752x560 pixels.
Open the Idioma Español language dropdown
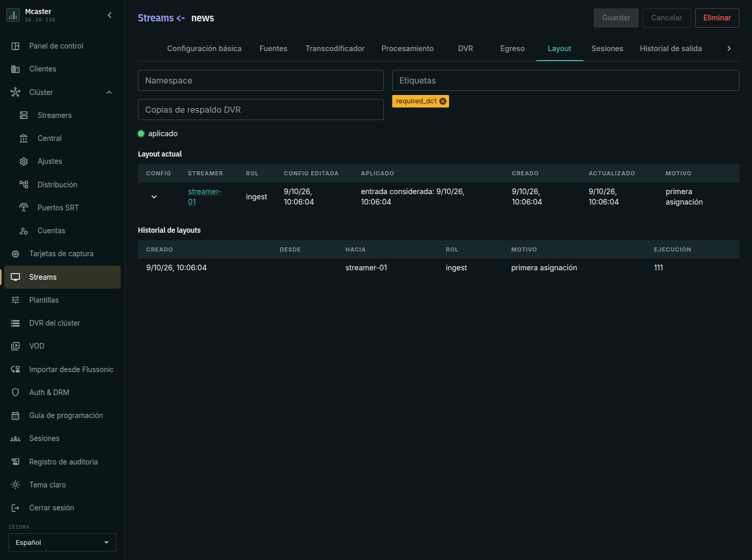[62, 543]
